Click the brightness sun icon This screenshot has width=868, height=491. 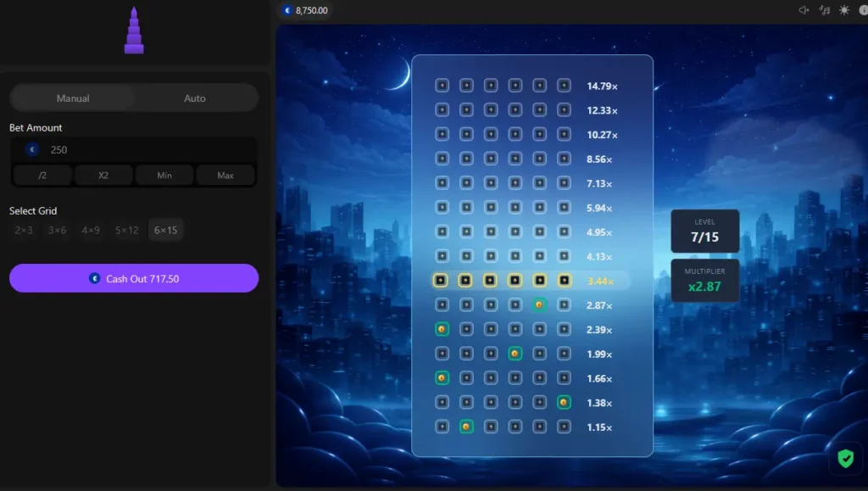pyautogui.click(x=844, y=10)
